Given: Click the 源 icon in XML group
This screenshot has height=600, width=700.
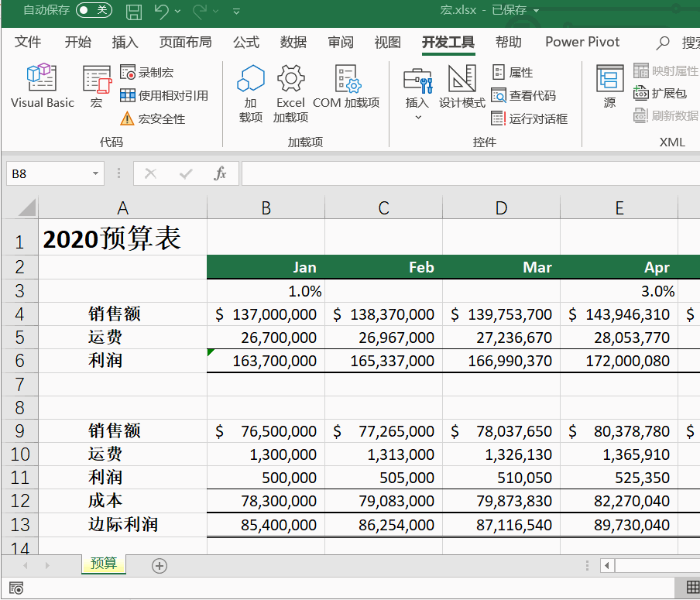Looking at the screenshot, I should (610, 87).
